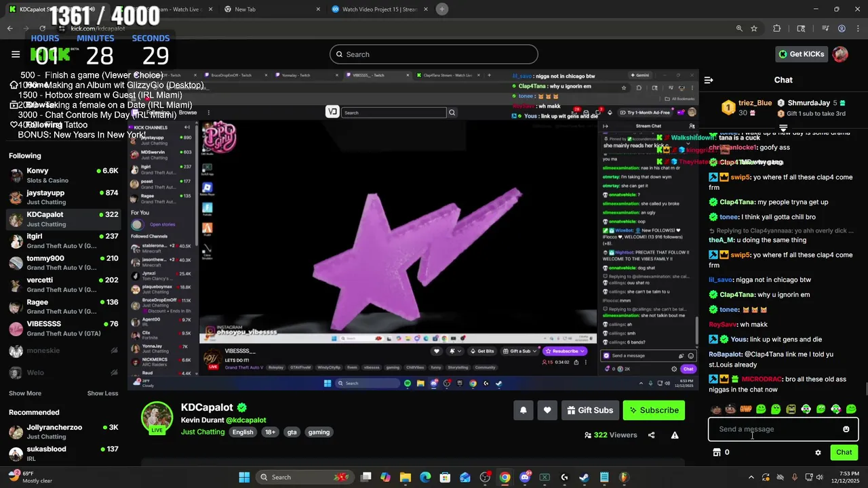Select the English language tag

click(x=243, y=432)
